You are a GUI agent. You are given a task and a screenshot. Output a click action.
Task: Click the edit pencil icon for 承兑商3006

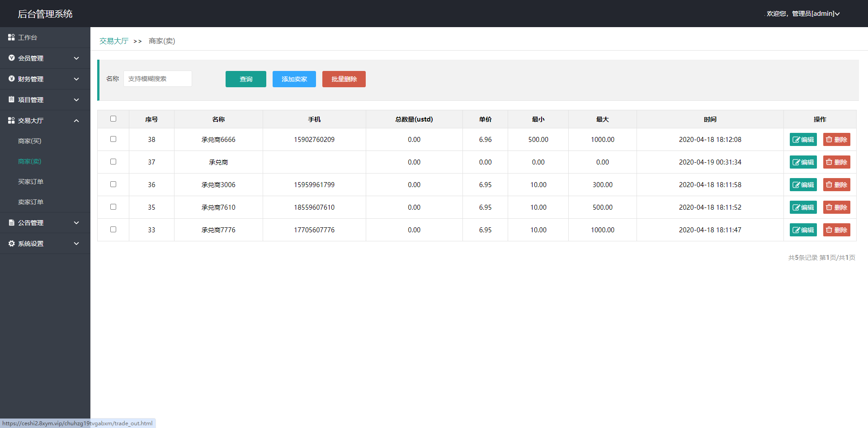796,185
